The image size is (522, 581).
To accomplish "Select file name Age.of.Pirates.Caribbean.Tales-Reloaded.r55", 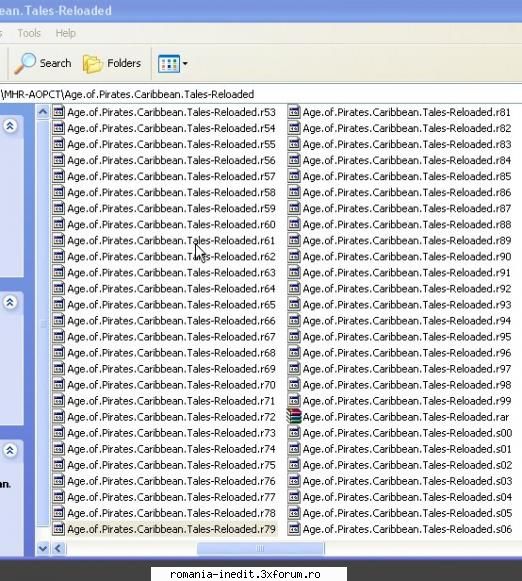I will (x=172, y=144).
